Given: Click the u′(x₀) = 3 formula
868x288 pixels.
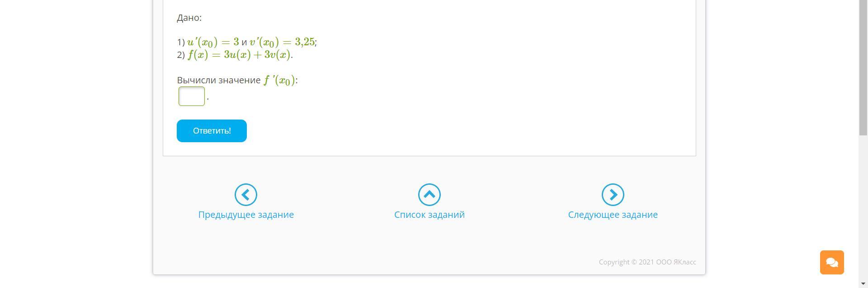Looking at the screenshot, I should pos(213,42).
